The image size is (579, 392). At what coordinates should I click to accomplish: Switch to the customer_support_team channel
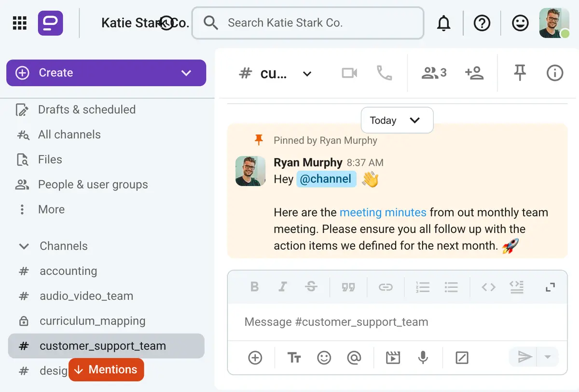tap(103, 346)
